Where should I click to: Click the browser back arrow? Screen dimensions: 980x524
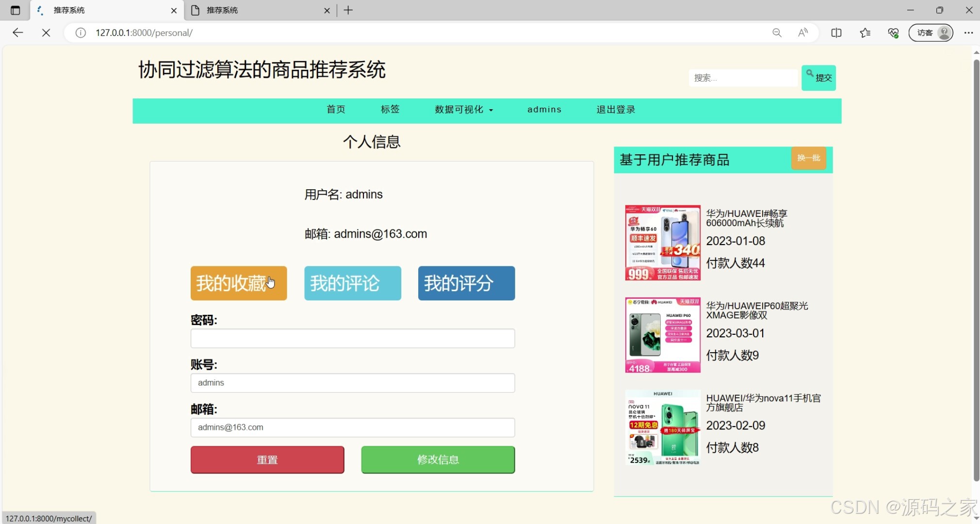pos(17,33)
